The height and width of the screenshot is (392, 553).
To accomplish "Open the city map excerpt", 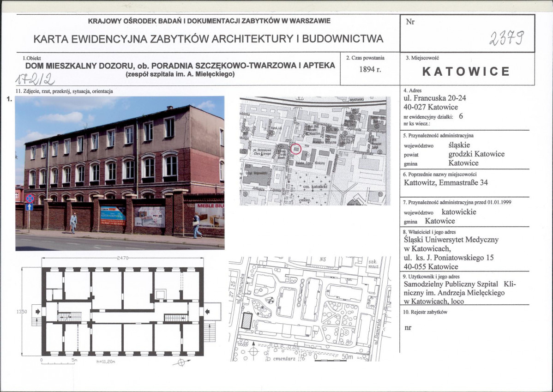I will (x=313, y=151).
